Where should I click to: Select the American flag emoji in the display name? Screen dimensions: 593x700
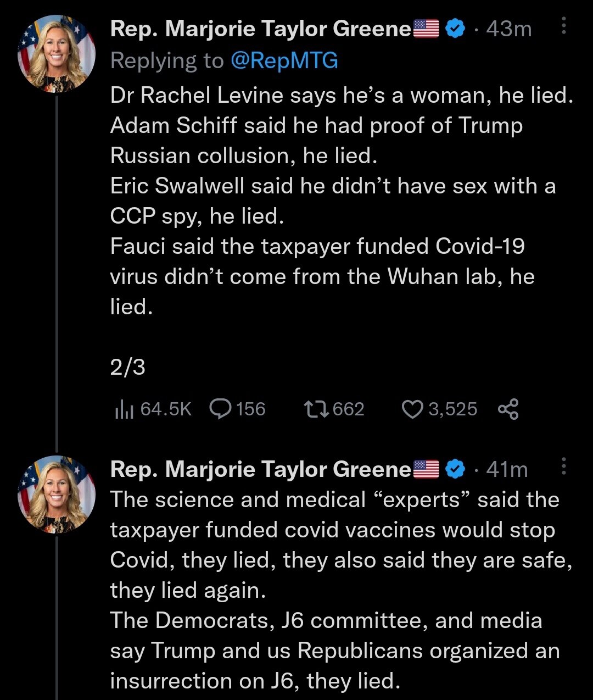(426, 27)
